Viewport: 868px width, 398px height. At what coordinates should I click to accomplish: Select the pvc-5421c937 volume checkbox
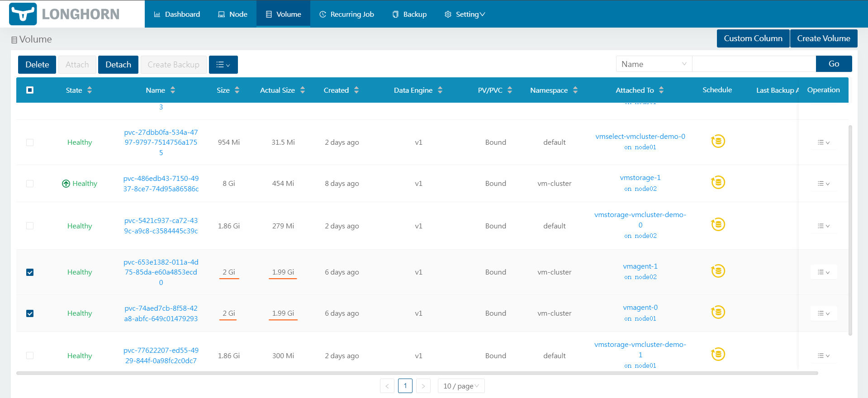pos(30,226)
